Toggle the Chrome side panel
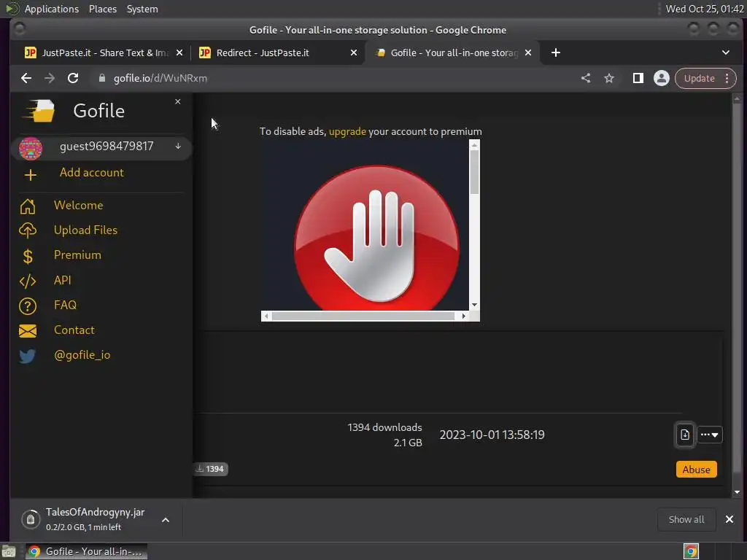 tap(638, 78)
